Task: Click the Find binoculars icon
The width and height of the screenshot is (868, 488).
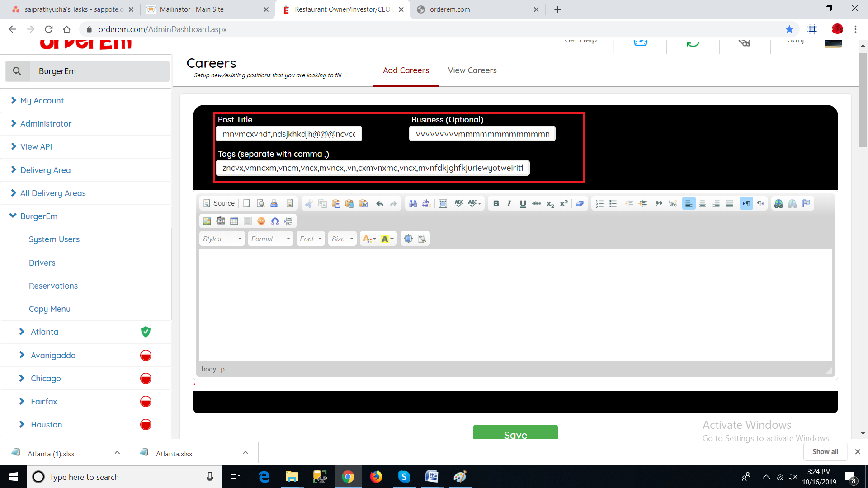Action: coord(413,203)
